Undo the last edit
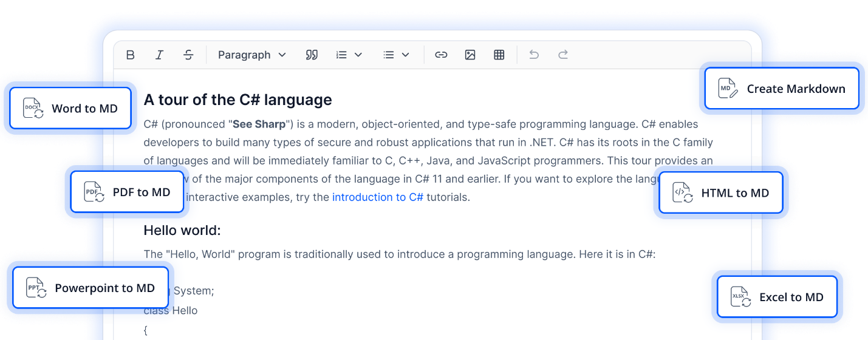This screenshot has height=340, width=868. click(534, 55)
